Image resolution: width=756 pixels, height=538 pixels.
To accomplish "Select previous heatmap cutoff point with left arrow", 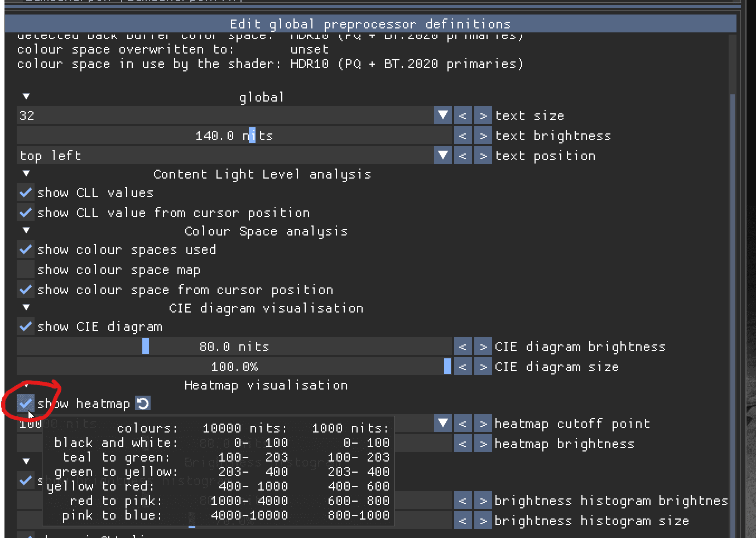I will 463,424.
